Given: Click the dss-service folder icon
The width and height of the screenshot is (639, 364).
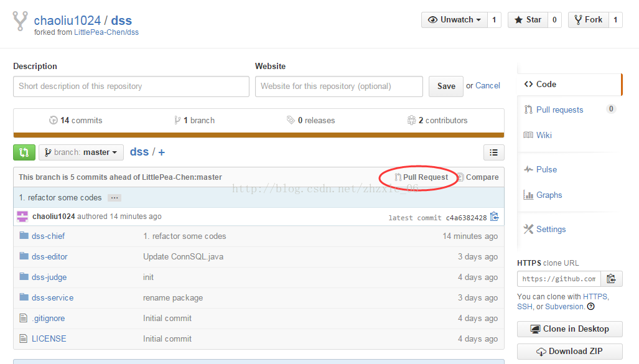Looking at the screenshot, I should coord(24,297).
